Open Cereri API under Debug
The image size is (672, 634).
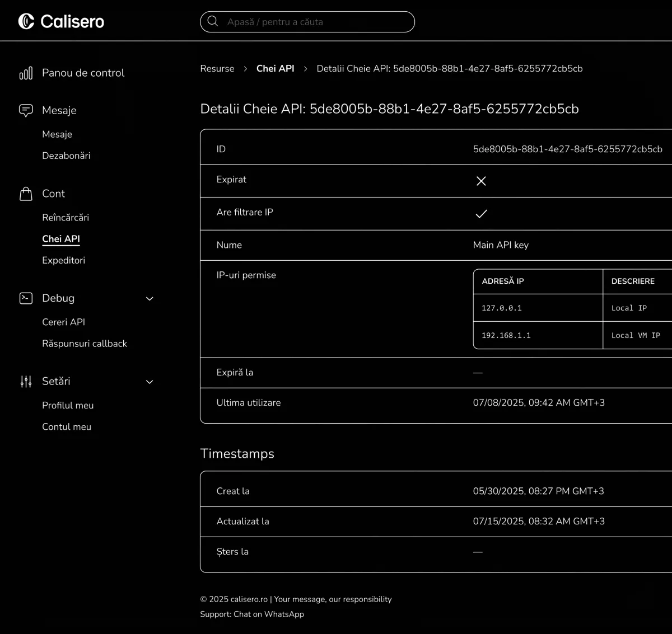pos(63,322)
